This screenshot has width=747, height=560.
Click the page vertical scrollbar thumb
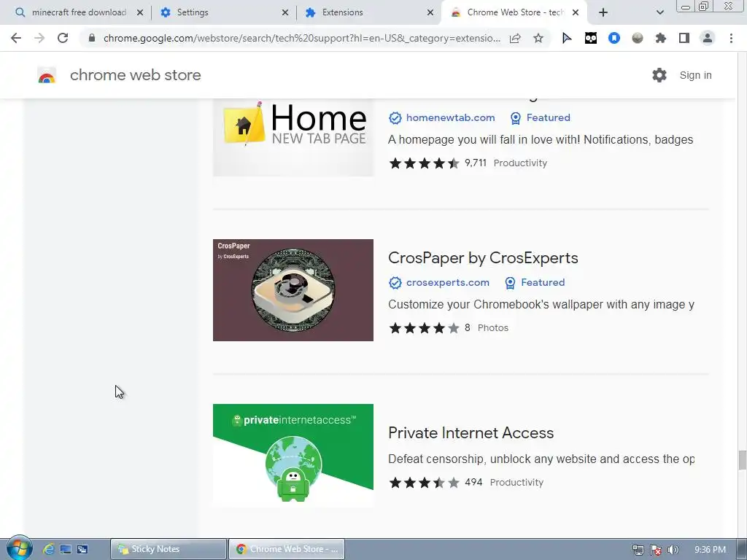(x=742, y=459)
